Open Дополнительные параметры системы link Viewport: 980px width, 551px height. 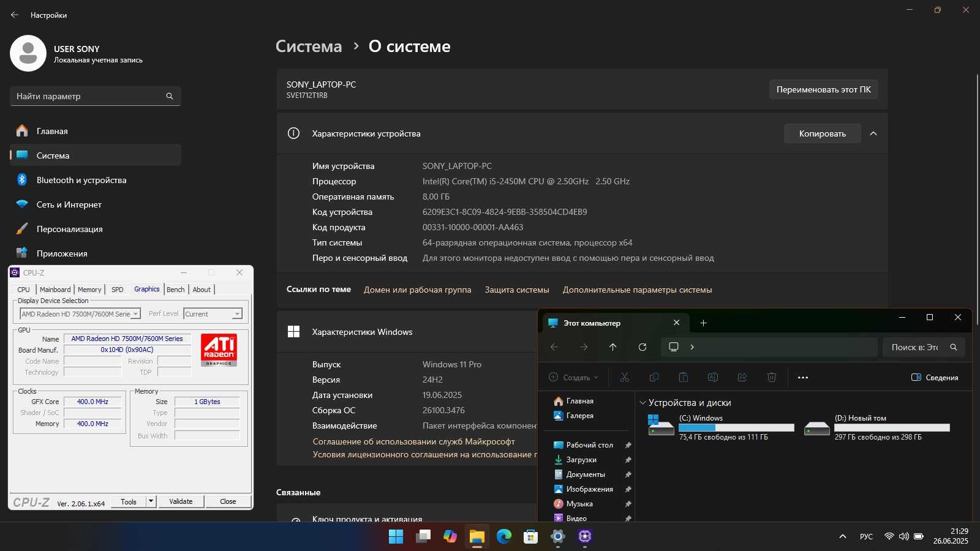[637, 290]
